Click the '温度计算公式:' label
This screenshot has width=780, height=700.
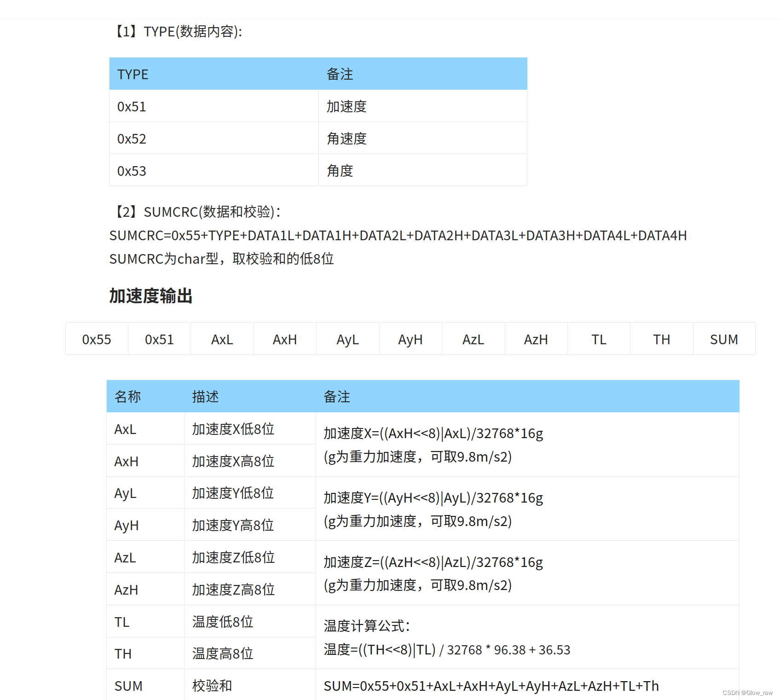367,626
